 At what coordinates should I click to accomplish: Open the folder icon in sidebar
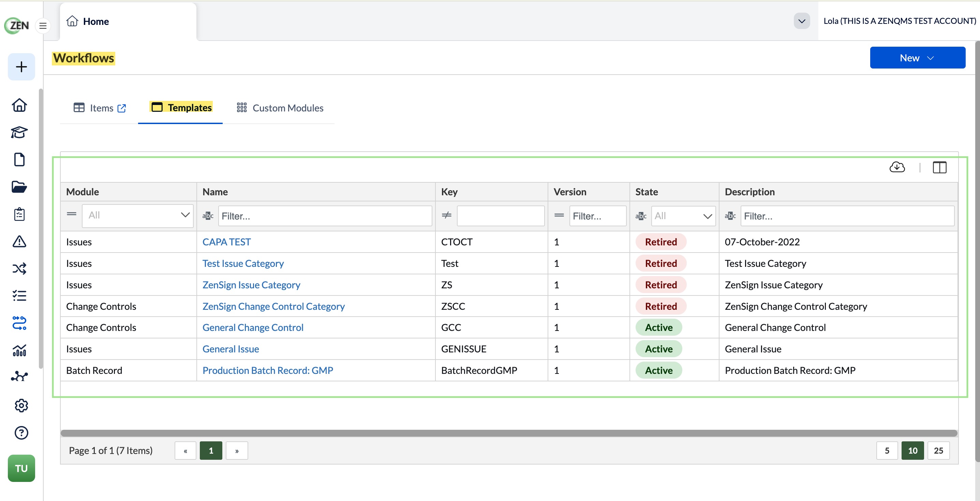(19, 187)
